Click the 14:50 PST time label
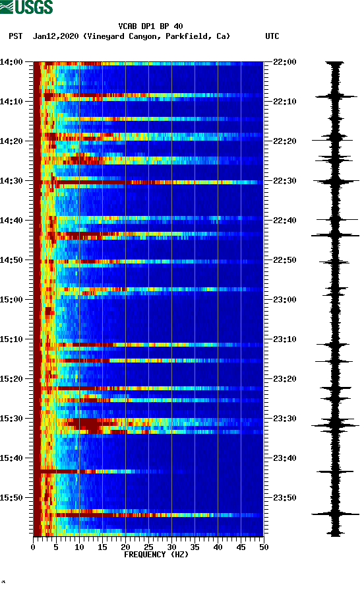The height and width of the screenshot is (589, 364). click(11, 260)
